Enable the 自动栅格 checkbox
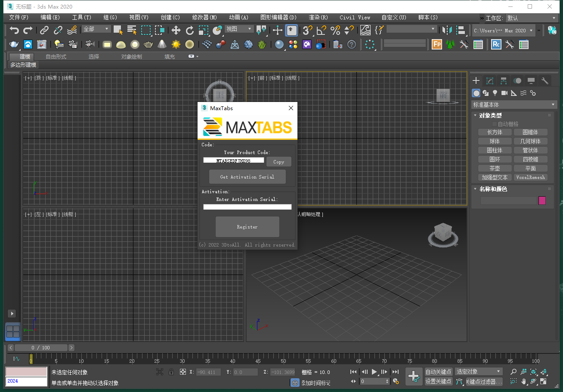563x392 pixels. [x=495, y=124]
